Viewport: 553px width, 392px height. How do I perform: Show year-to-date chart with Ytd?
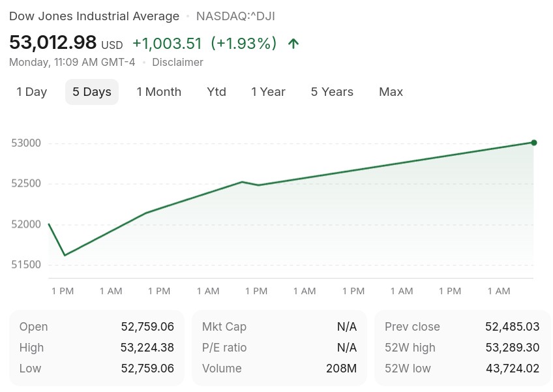217,92
